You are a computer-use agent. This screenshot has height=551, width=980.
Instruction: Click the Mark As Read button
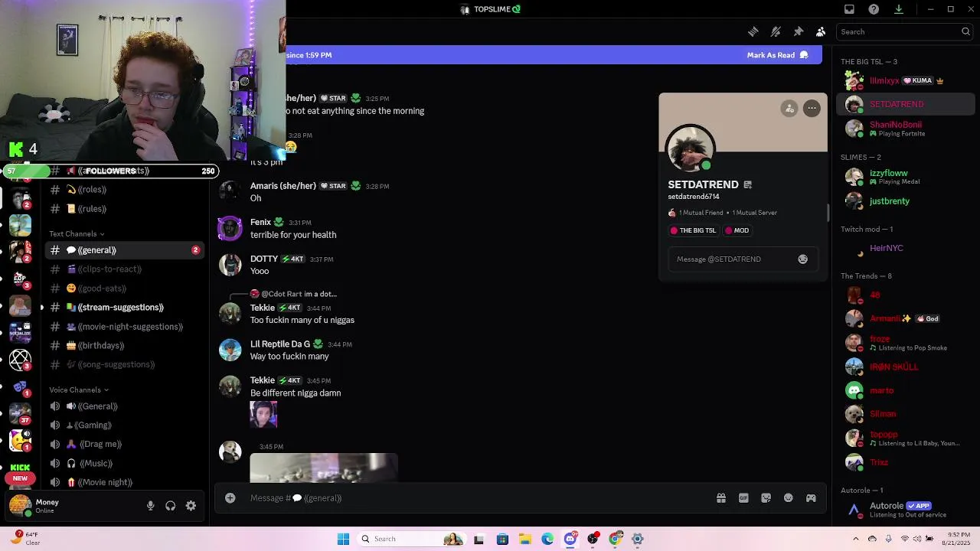pyautogui.click(x=777, y=55)
